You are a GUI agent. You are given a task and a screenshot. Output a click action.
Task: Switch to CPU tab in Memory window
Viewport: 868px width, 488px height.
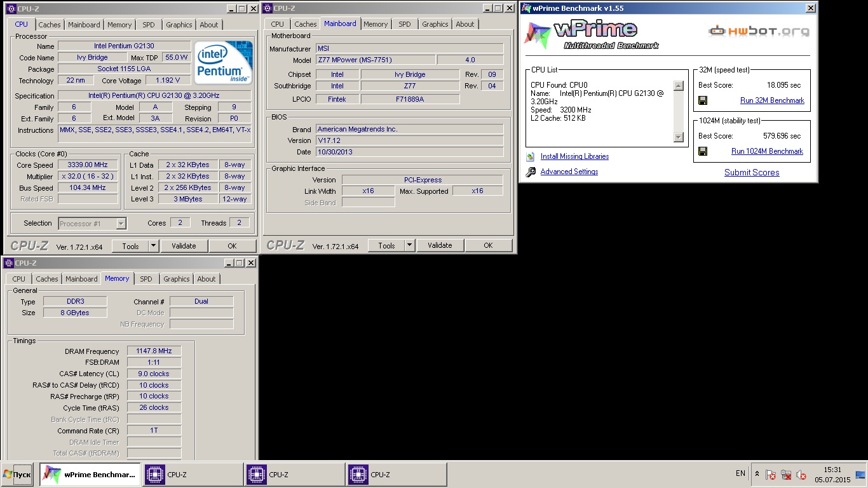(19, 279)
